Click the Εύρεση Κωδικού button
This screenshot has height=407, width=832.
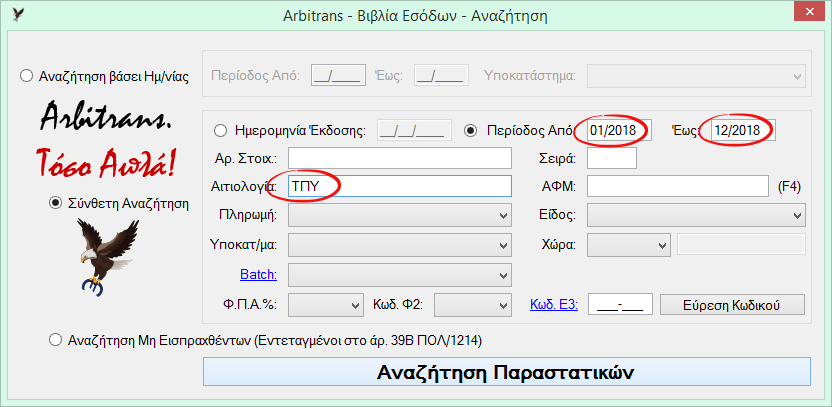732,305
